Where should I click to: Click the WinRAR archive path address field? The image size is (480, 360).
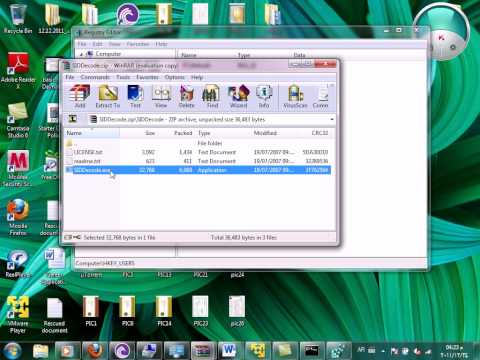pos(212,119)
